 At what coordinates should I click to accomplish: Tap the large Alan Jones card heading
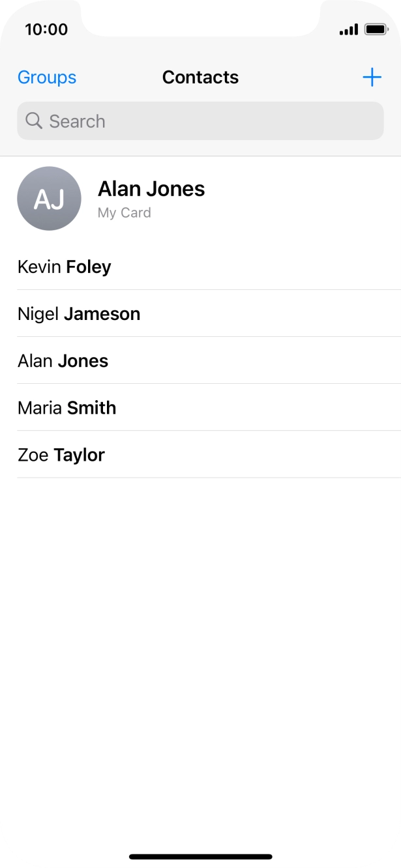coord(151,189)
